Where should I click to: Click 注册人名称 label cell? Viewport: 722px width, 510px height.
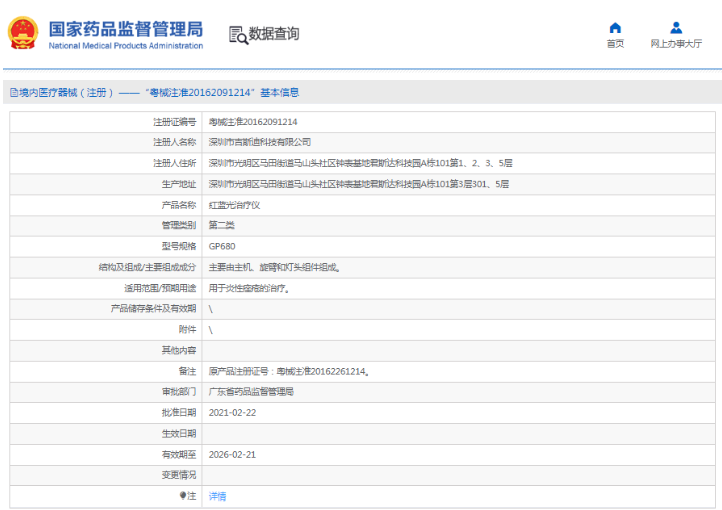tap(106, 142)
